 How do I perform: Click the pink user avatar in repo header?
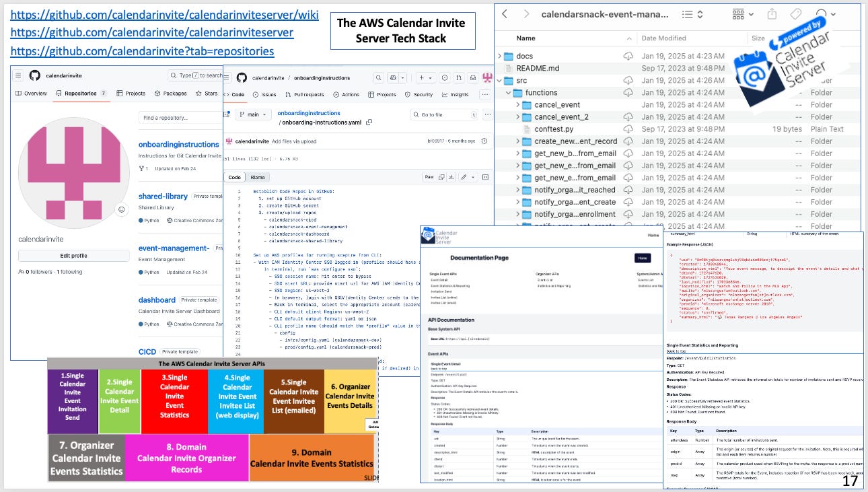tap(489, 78)
